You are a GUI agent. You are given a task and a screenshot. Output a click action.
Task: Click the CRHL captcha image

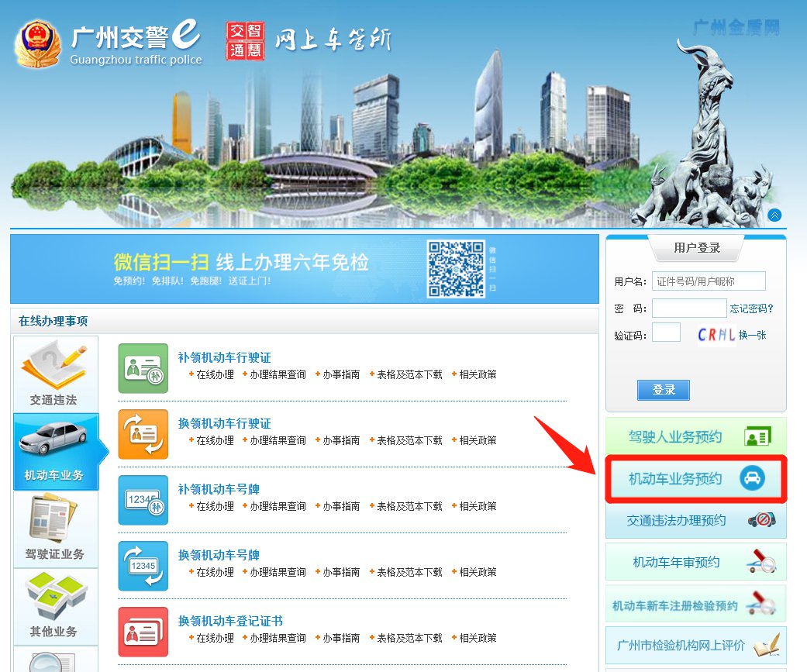tap(716, 335)
